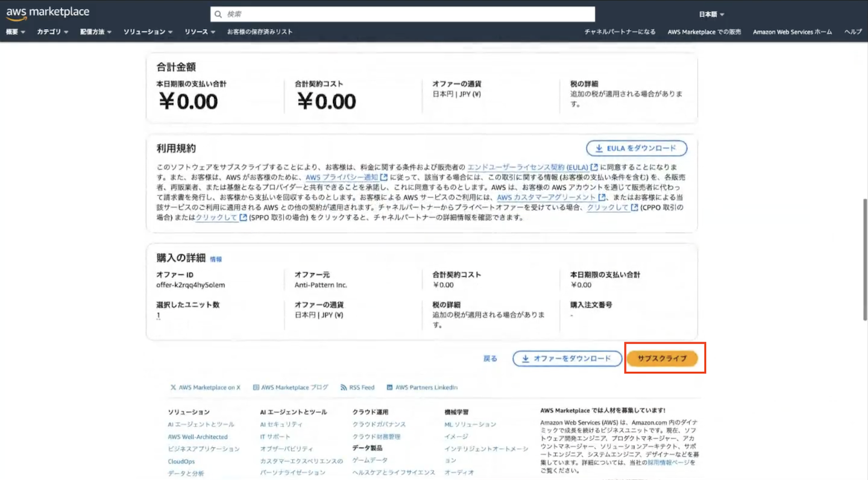Open the AWS Marketplace blog link

(x=291, y=388)
